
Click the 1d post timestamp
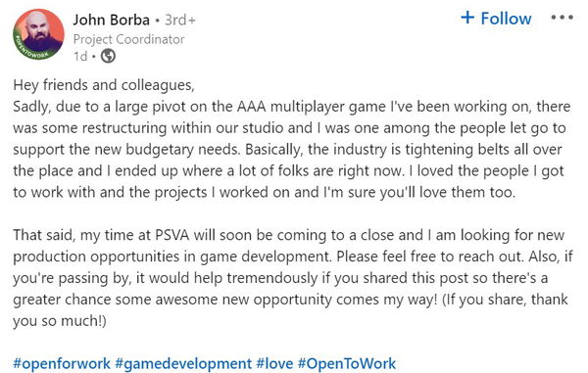coord(80,56)
